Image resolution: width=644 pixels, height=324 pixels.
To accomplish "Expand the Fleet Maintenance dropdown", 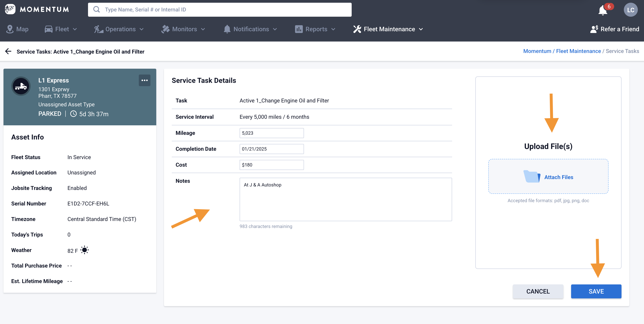I will pos(388,29).
